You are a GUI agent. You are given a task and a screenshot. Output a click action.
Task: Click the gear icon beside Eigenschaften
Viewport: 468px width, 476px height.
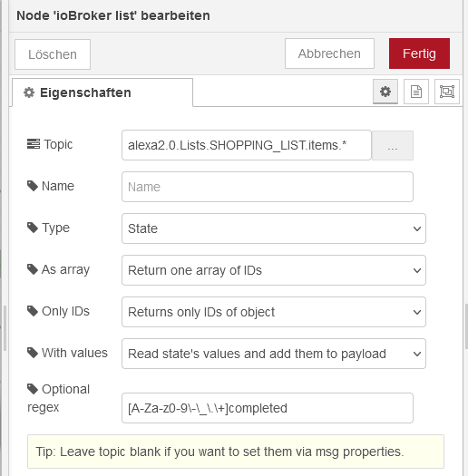(29, 92)
